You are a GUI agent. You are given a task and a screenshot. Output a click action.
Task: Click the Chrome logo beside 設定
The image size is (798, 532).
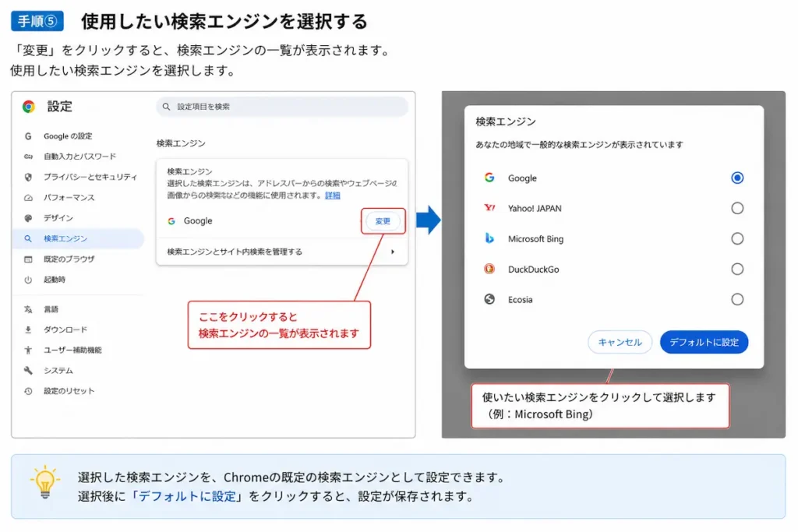[29, 106]
